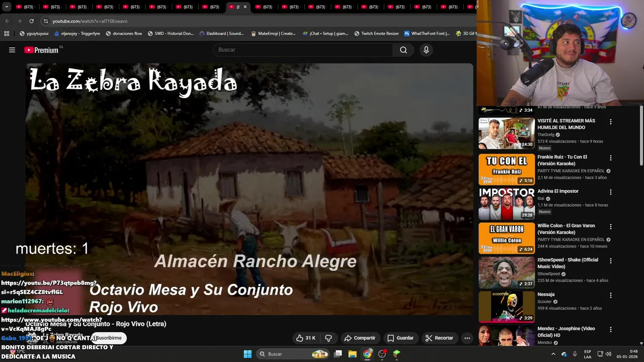Open the volume speaker tray icon

(609, 354)
